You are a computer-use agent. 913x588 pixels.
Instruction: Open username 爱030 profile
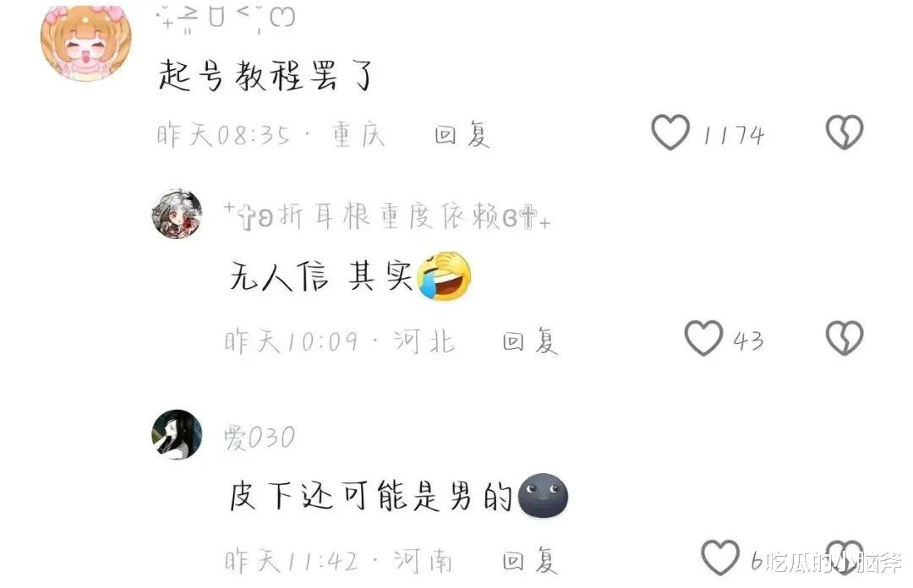(x=260, y=438)
